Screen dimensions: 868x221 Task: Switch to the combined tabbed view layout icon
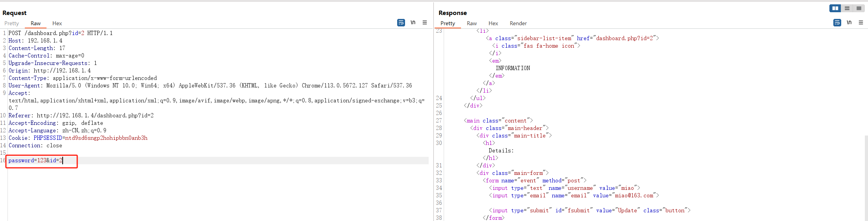pos(859,8)
